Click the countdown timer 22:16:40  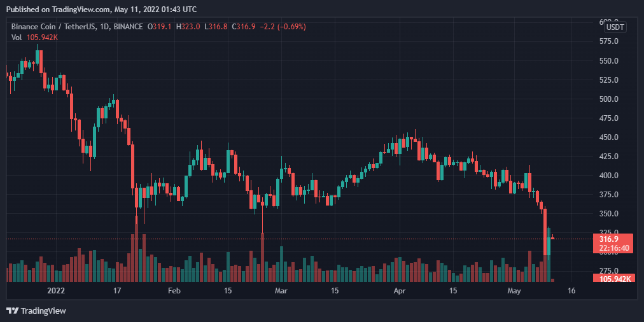[614, 248]
